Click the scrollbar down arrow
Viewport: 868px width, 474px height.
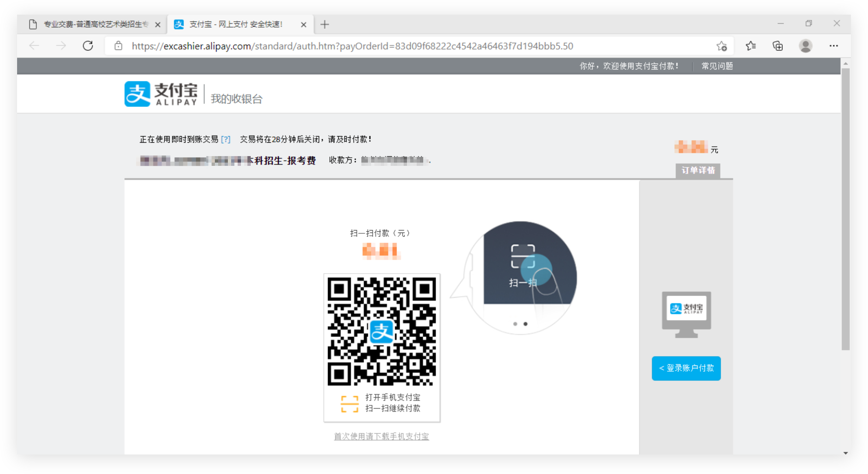point(846,453)
